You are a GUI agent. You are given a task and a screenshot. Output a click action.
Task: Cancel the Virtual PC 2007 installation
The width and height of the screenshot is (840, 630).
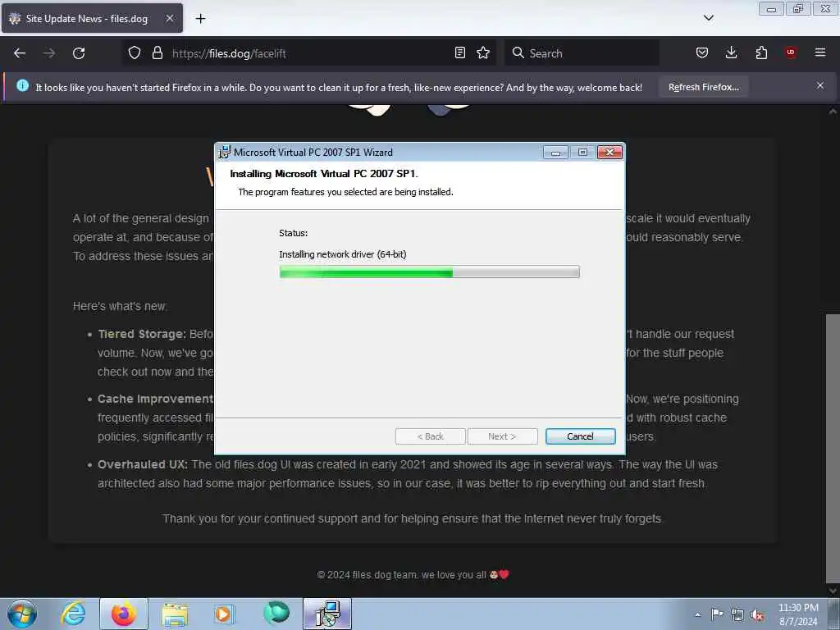pos(580,436)
